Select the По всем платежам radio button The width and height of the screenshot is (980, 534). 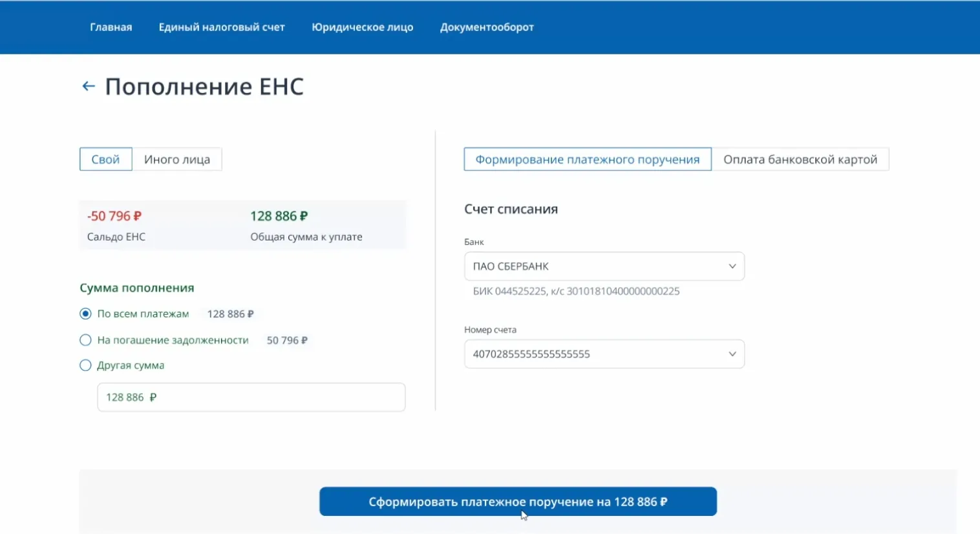tap(85, 314)
